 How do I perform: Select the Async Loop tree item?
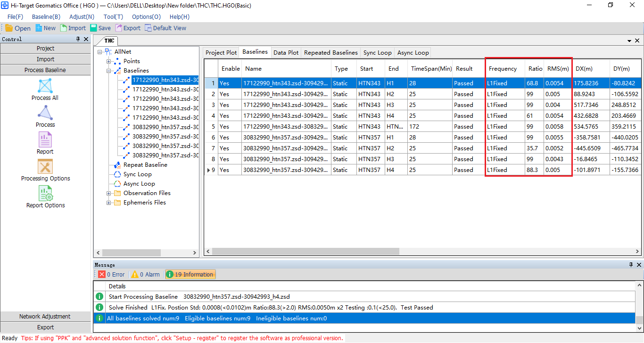[139, 184]
